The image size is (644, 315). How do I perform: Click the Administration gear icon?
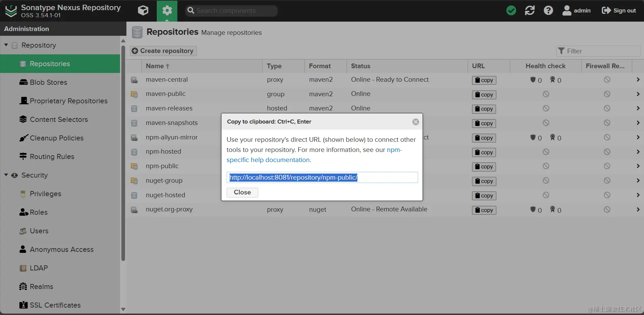(167, 10)
